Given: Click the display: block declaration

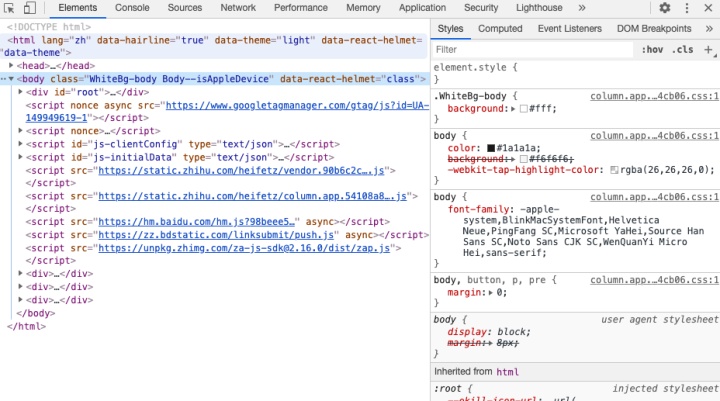Looking at the screenshot, I should [489, 332].
